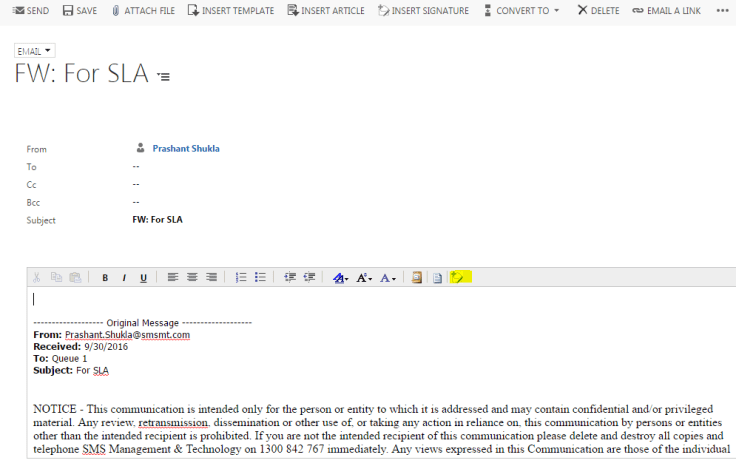Open the EMAIL form selector dropdown
This screenshot has width=736, height=466.
click(35, 50)
